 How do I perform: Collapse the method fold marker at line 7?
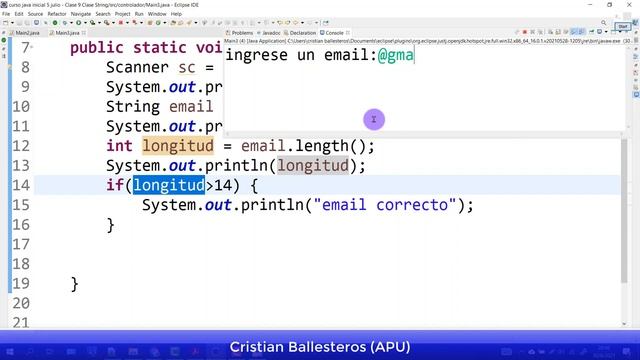(x=32, y=47)
